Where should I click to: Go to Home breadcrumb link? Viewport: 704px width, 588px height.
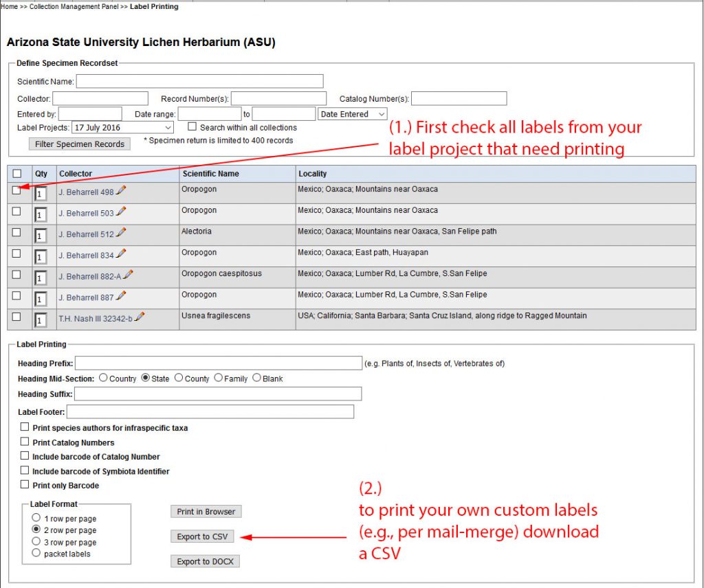coord(10,7)
